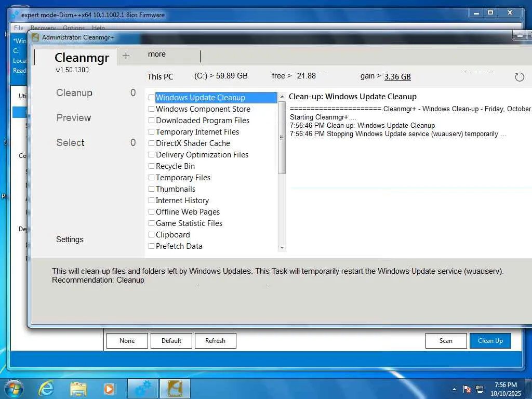This screenshot has height=399, width=532.
Task: Check Game Statistic Files checkbox
Action: 151,223
